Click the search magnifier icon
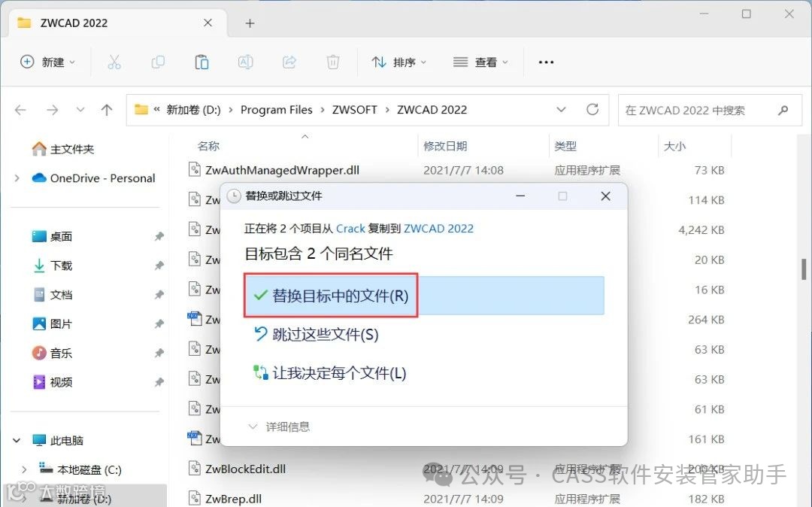 [783, 111]
